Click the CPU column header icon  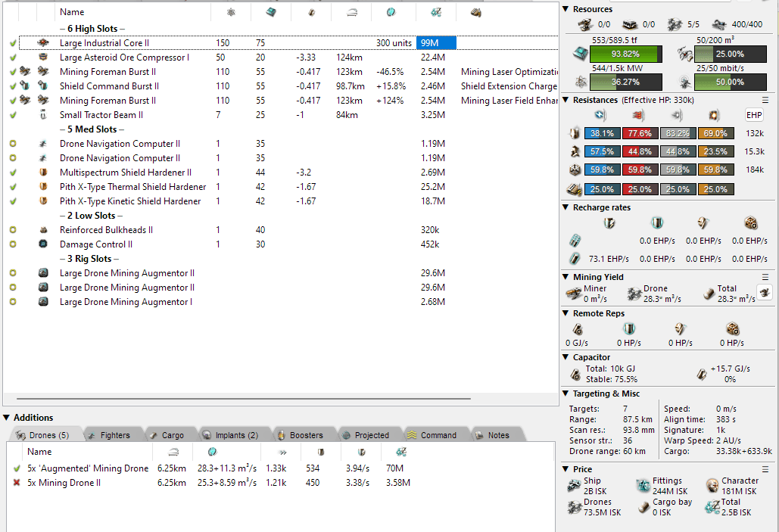pos(271,12)
